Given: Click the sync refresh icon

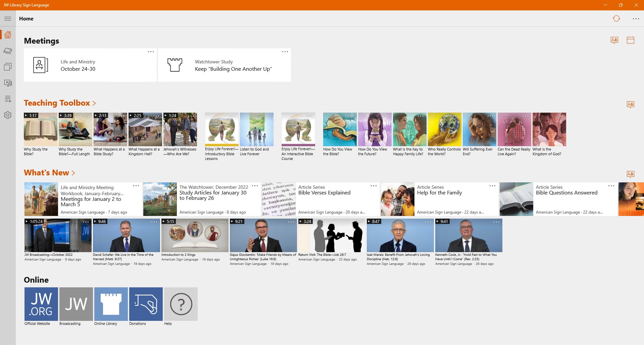Looking at the screenshot, I should click(616, 18).
